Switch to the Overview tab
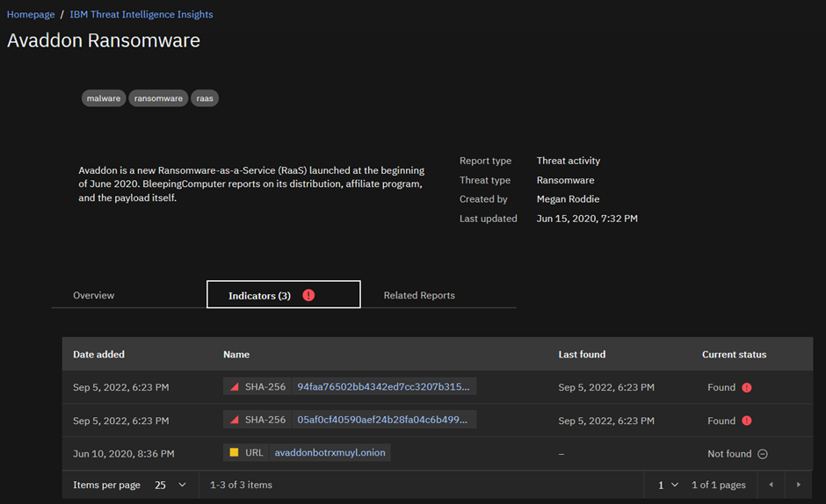The image size is (826, 504). point(94,295)
